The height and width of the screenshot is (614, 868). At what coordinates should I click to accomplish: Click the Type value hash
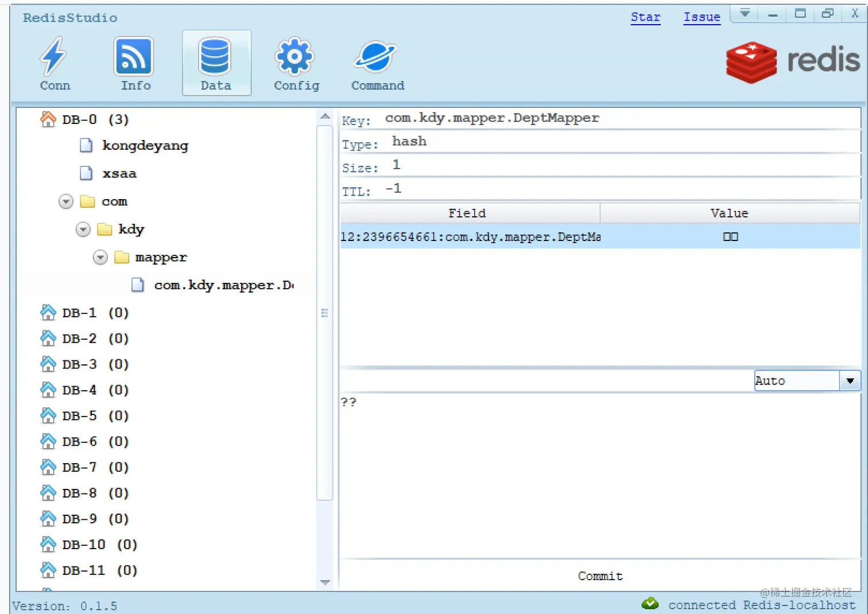tap(409, 141)
